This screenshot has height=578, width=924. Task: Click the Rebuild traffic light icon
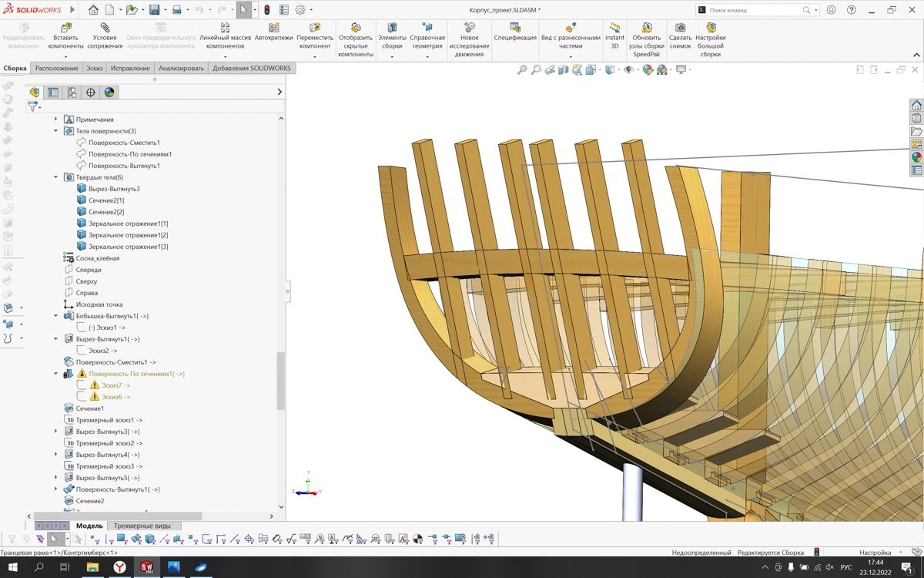tap(266, 10)
